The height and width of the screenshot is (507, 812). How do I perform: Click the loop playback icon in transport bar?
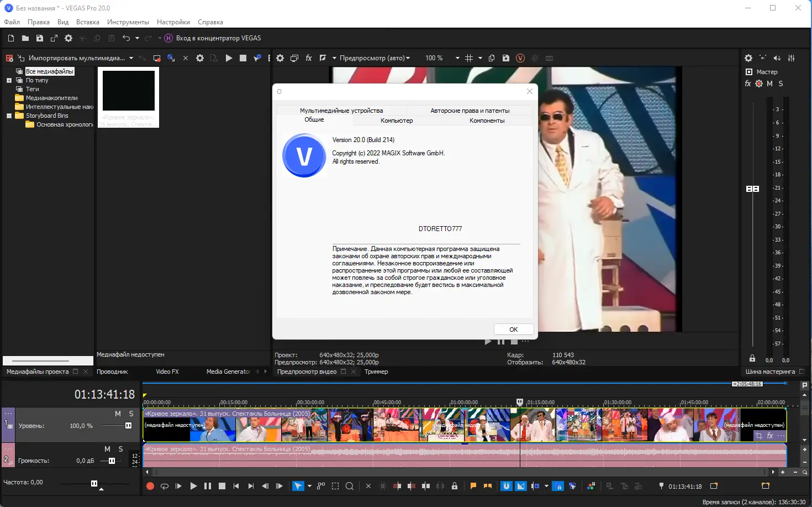click(164, 486)
